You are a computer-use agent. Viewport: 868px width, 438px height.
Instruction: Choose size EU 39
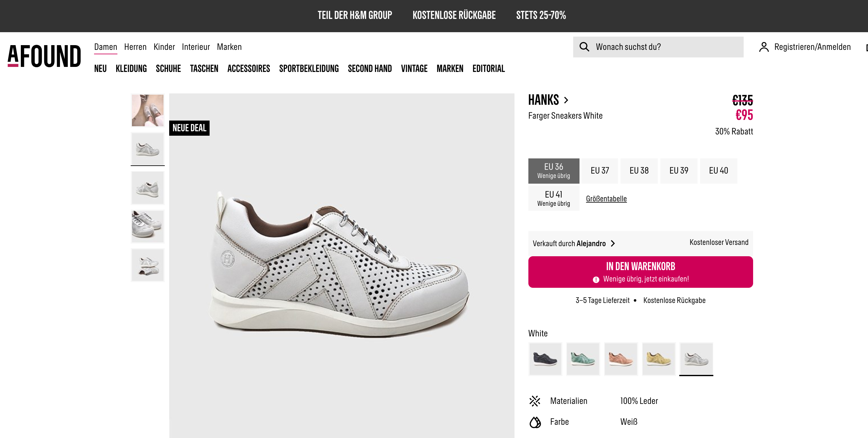pyautogui.click(x=678, y=171)
